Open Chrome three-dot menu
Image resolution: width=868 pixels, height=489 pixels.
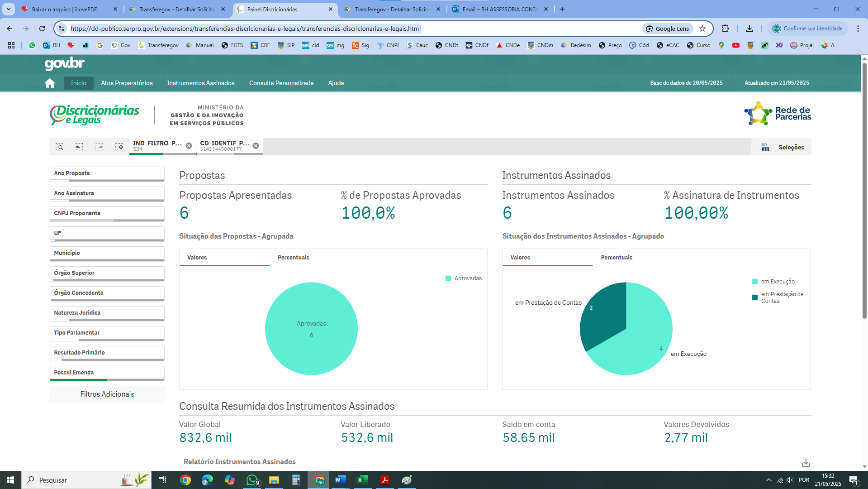[858, 29]
